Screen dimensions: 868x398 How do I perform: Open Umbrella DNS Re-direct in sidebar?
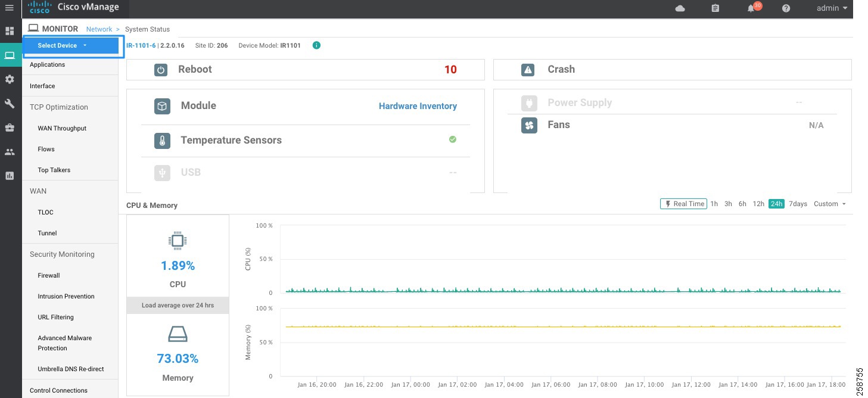point(71,369)
